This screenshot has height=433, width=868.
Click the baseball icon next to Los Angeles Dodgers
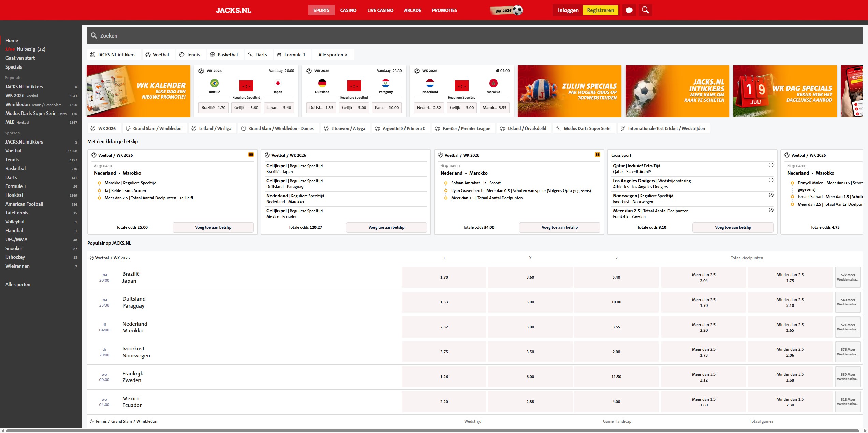point(771,180)
